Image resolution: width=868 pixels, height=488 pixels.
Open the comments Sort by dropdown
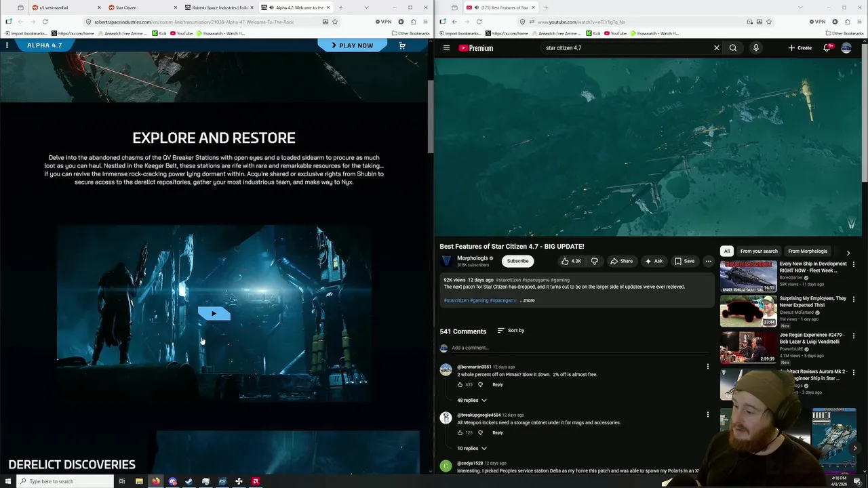click(511, 331)
